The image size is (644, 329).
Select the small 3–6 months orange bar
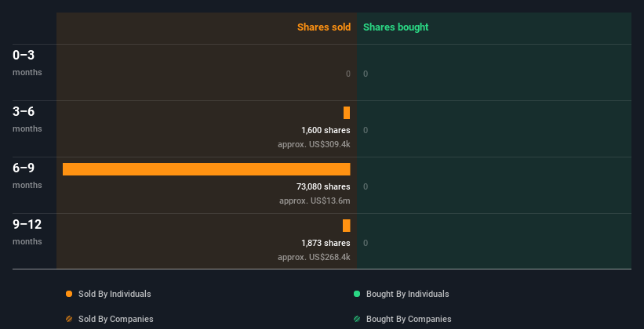(x=347, y=113)
